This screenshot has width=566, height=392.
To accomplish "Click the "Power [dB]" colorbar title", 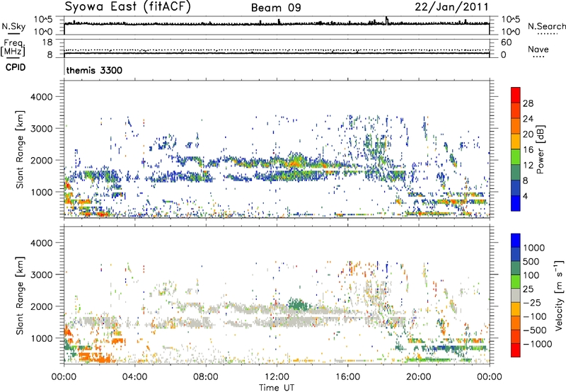I will coord(540,149).
